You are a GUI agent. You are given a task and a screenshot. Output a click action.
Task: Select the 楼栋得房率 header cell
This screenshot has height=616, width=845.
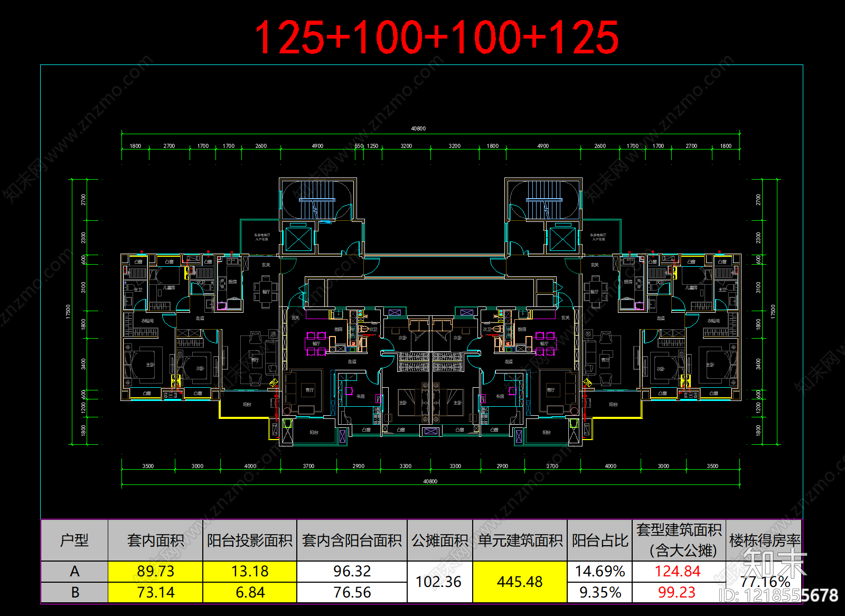pos(765,540)
